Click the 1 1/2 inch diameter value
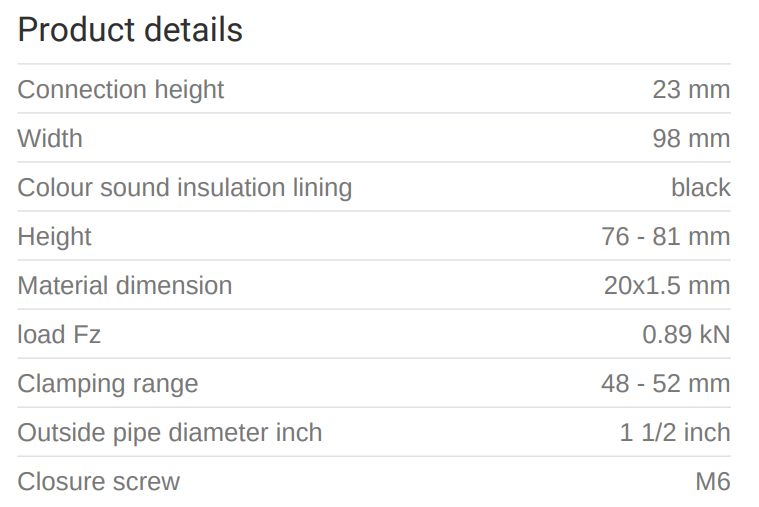Image resolution: width=759 pixels, height=507 pixels. 675,432
